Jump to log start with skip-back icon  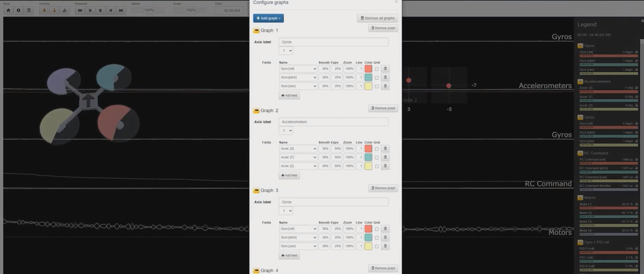pos(80,10)
